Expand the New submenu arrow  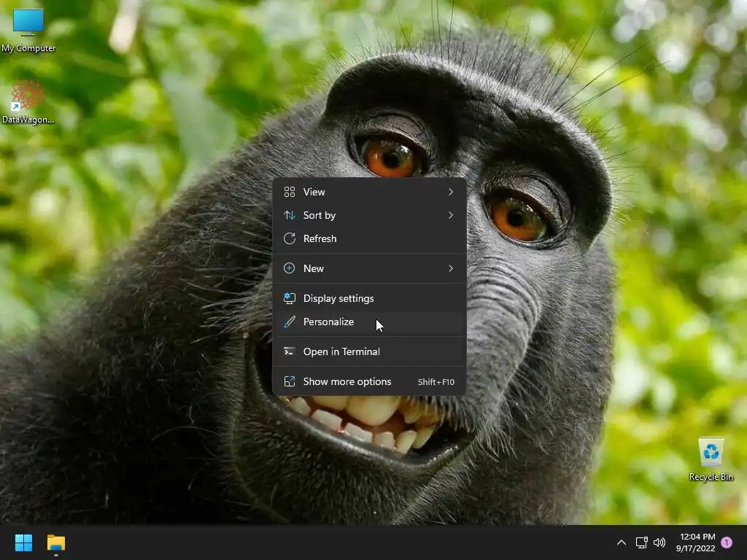451,268
